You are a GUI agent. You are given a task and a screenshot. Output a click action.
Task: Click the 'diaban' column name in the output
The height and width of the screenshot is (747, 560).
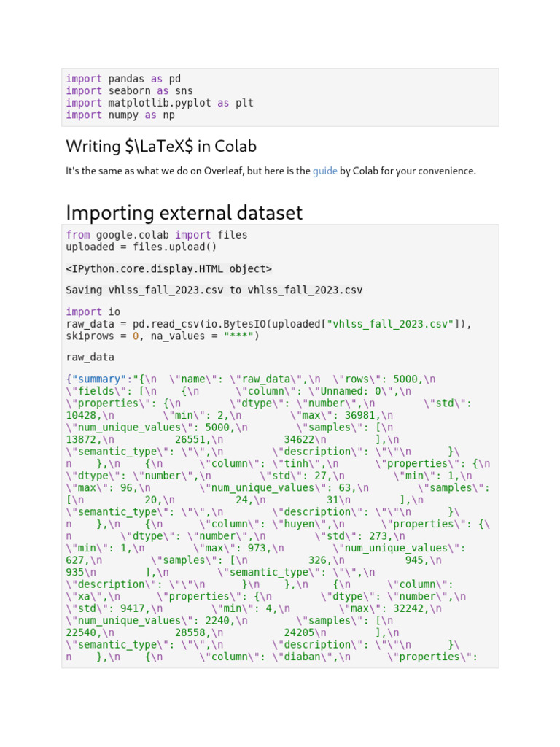pyautogui.click(x=308, y=657)
